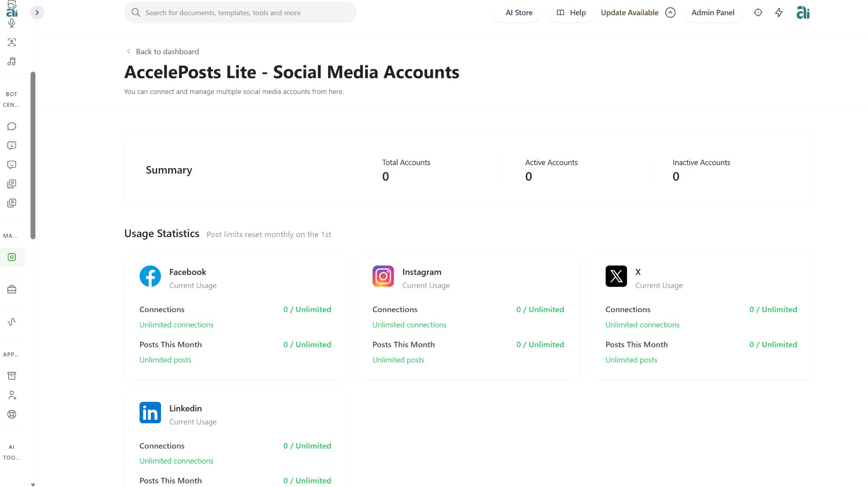Open the AI Store menu item

[519, 13]
